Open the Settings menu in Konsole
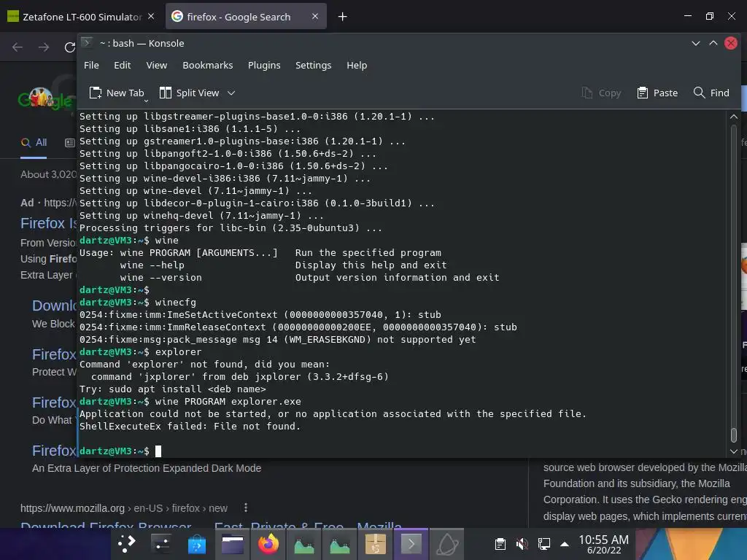Image resolution: width=747 pixels, height=560 pixels. [x=313, y=65]
